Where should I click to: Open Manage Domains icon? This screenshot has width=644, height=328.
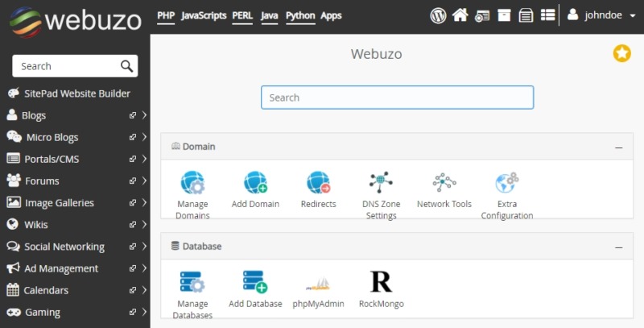[192, 183]
